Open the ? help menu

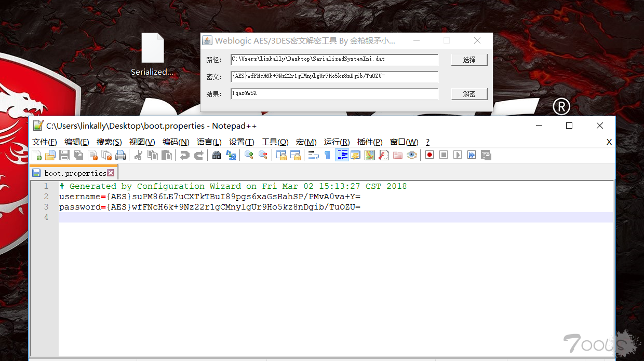(427, 142)
